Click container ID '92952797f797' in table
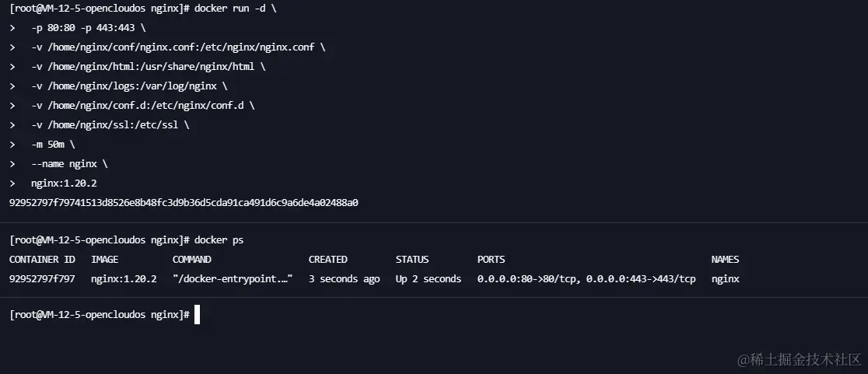Image resolution: width=868 pixels, height=374 pixels. [x=42, y=279]
